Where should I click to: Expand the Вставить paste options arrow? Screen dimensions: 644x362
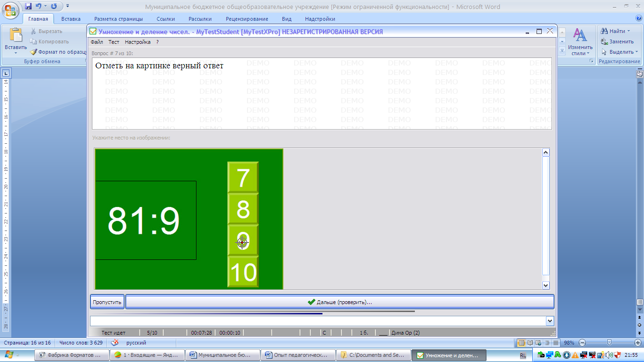tap(16, 53)
